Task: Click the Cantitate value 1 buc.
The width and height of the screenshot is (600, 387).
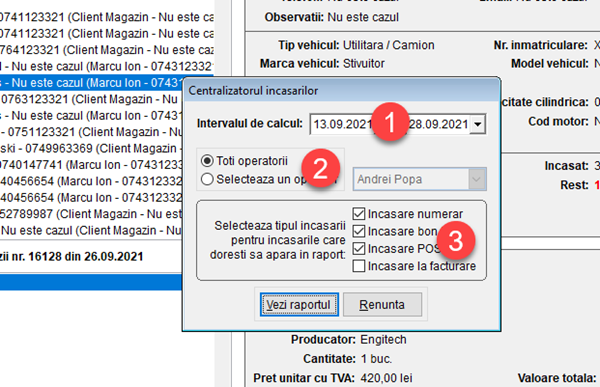Action: pyautogui.click(x=376, y=359)
